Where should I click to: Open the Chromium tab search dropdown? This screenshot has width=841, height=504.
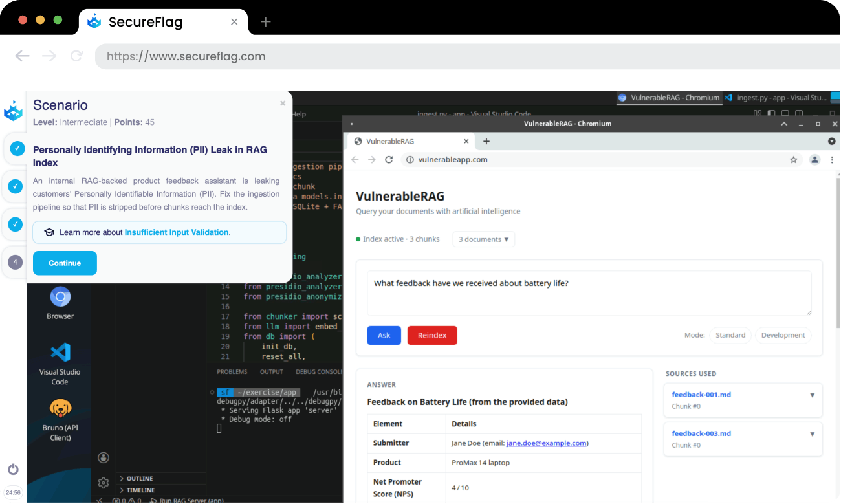tap(832, 141)
